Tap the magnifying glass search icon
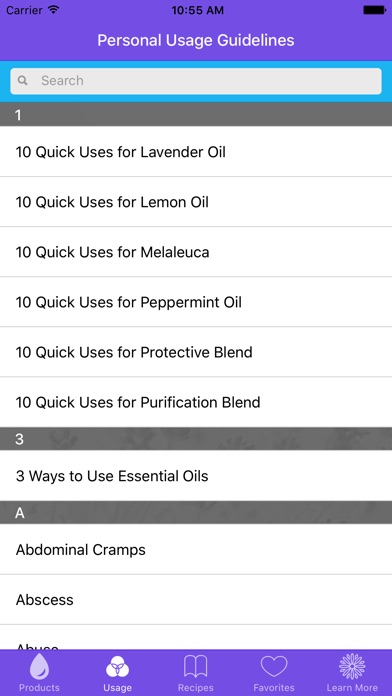392x696 pixels. [23, 81]
